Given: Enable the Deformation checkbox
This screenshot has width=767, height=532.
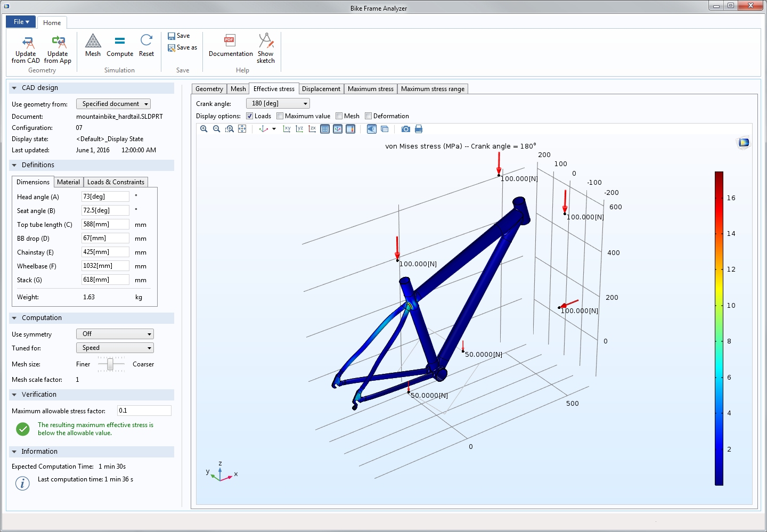Looking at the screenshot, I should point(368,116).
